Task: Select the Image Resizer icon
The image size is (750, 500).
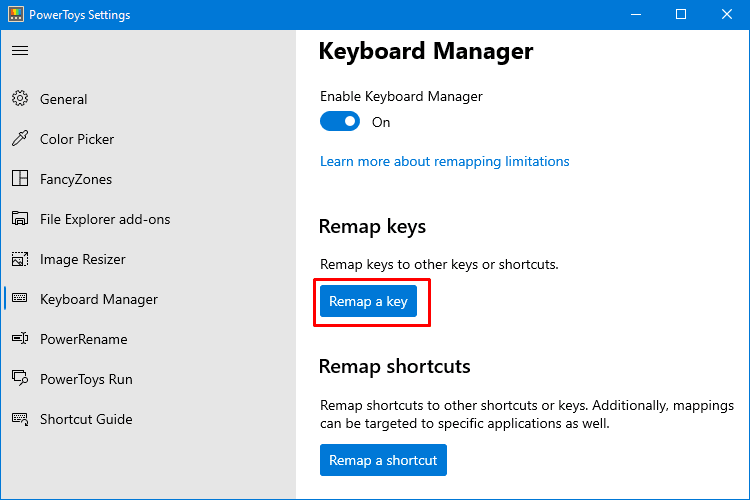Action: (20, 259)
